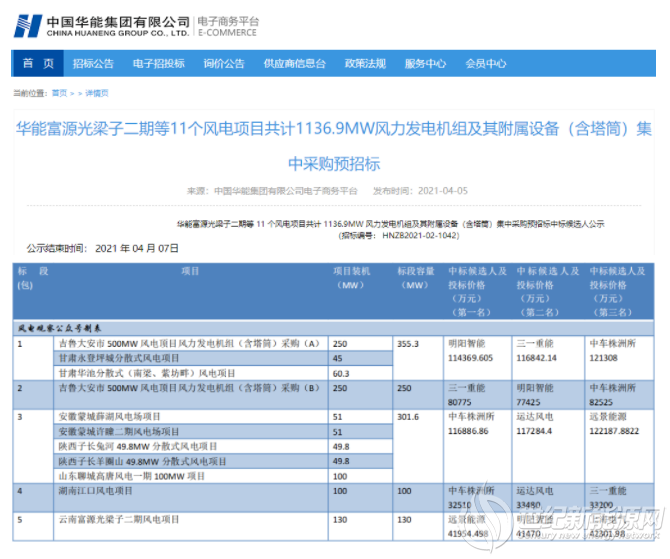
Task: Open the 招标公告 menu item
Action: click(x=93, y=64)
